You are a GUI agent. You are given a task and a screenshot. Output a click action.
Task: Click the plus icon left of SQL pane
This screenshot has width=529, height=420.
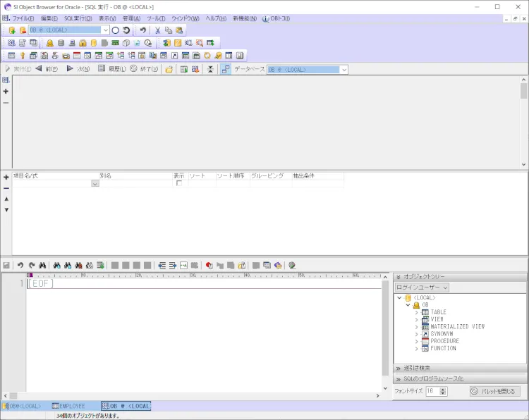point(6,92)
